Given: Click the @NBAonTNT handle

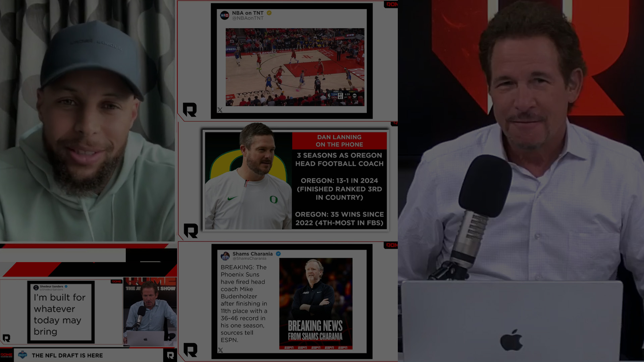Looking at the screenshot, I should point(248,18).
